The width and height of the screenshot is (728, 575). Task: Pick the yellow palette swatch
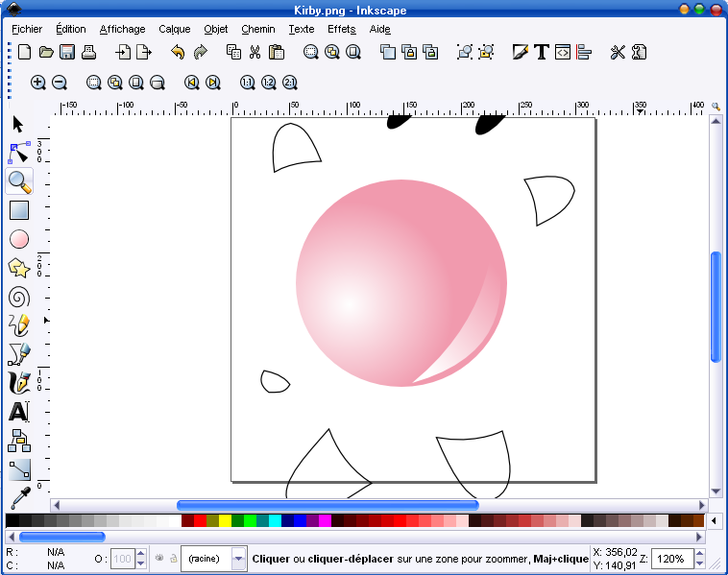tap(225, 520)
